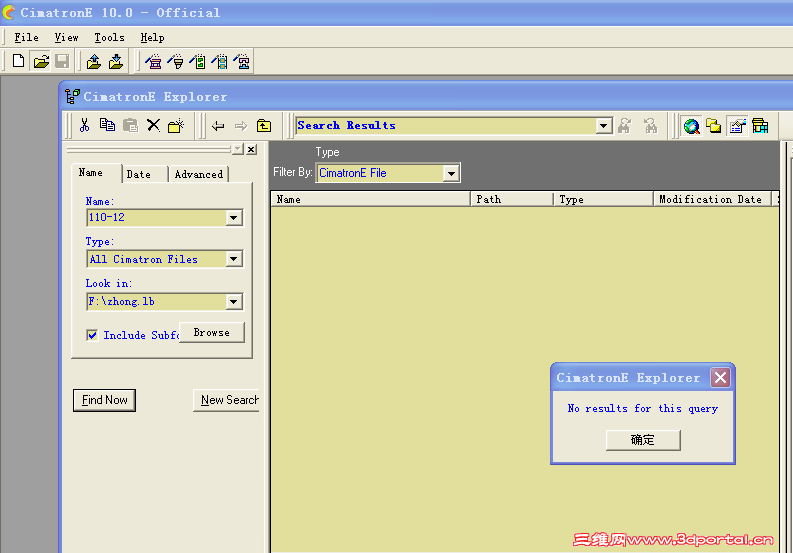Click the New File icon in main toolbar
793x553 pixels.
click(18, 61)
